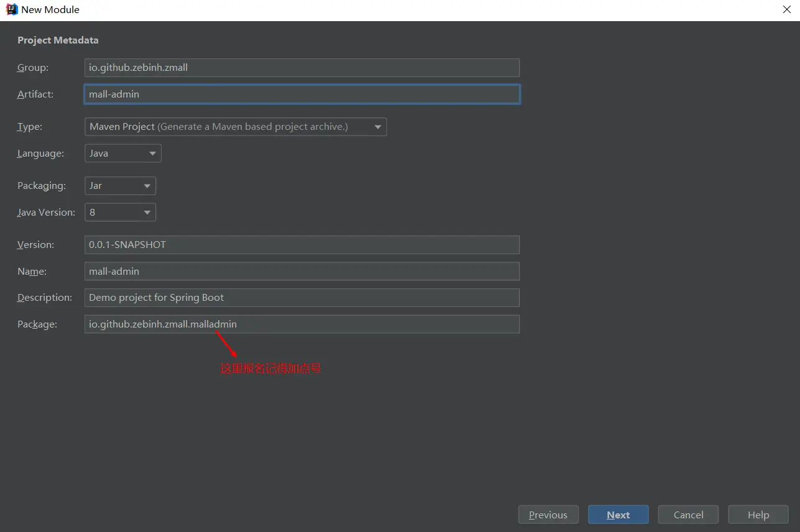
Task: Click the Group input field
Action: [301, 68]
